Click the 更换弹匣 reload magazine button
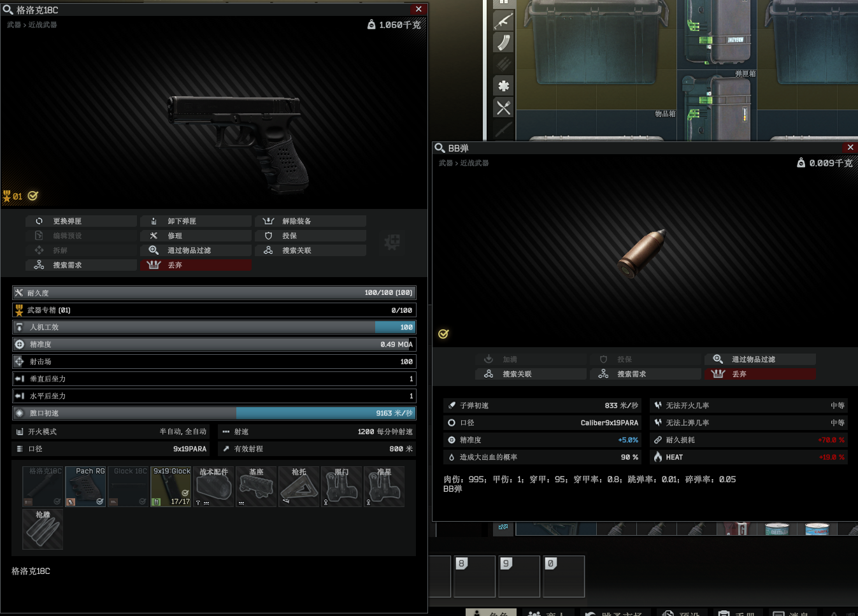858x616 pixels. (81, 221)
